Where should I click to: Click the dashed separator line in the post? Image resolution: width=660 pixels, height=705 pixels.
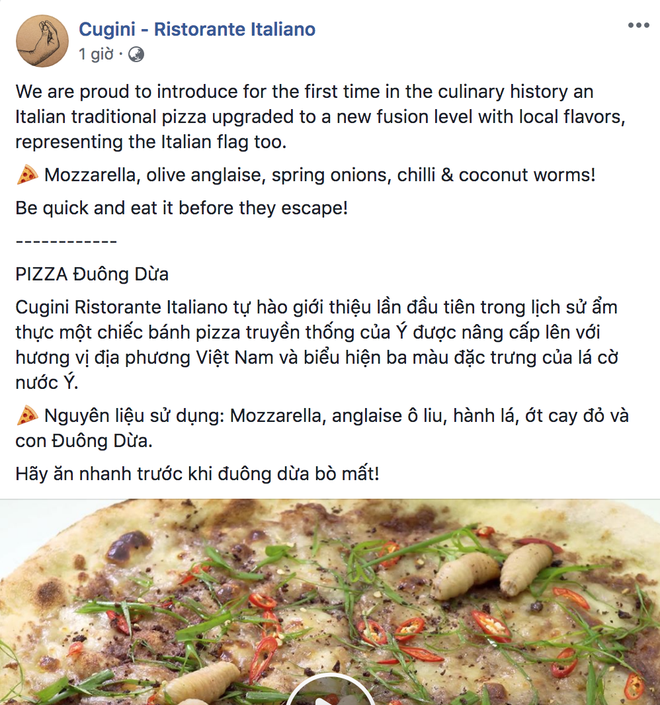pyautogui.click(x=66, y=241)
